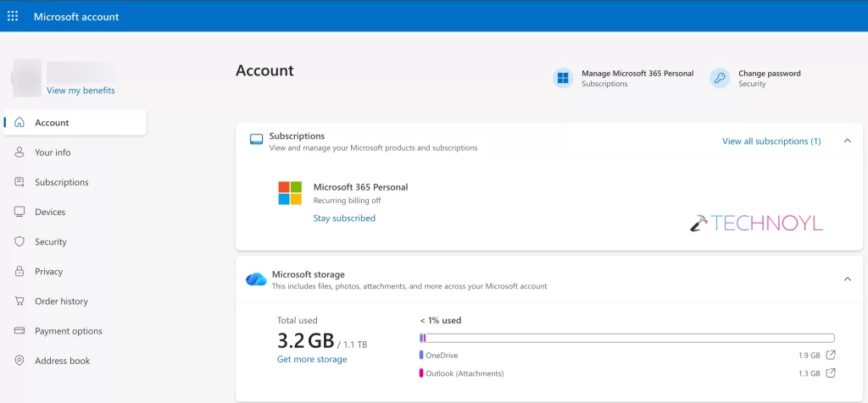Viewport: 868px width, 403px height.
Task: Click the Your info person icon
Action: click(x=19, y=152)
